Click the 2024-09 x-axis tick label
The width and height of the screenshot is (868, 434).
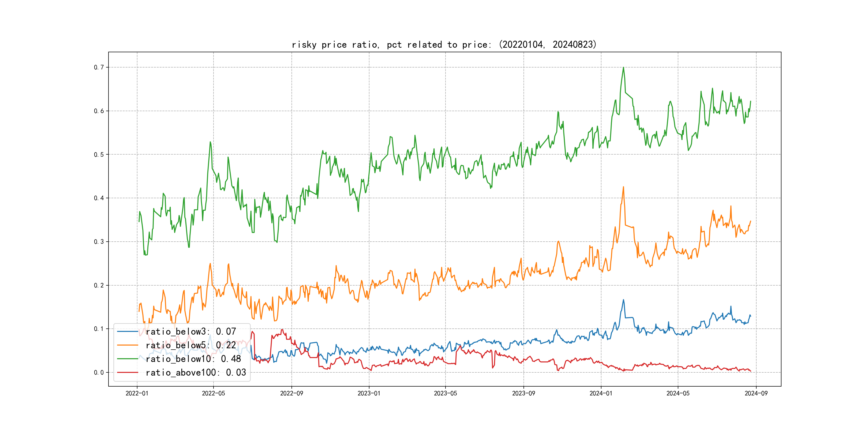tap(756, 393)
